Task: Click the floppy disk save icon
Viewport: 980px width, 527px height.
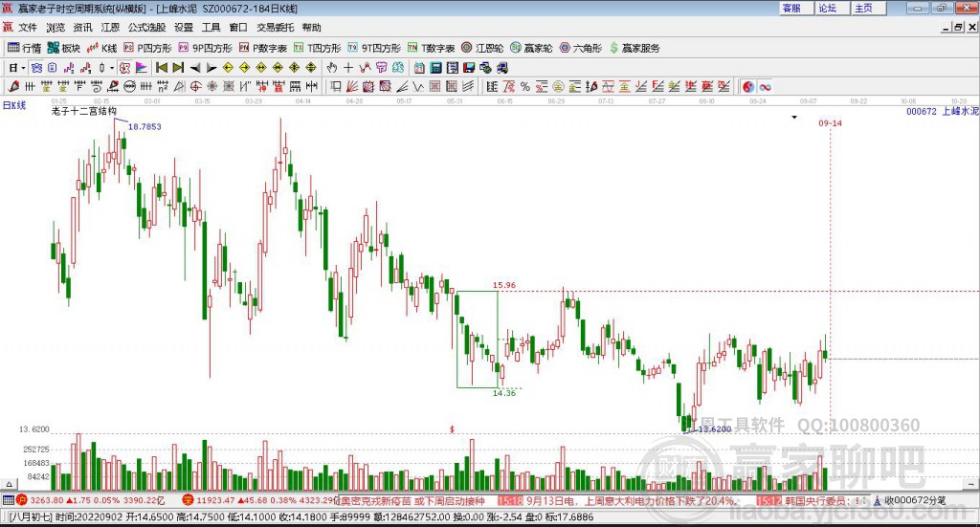Action: tap(469, 68)
